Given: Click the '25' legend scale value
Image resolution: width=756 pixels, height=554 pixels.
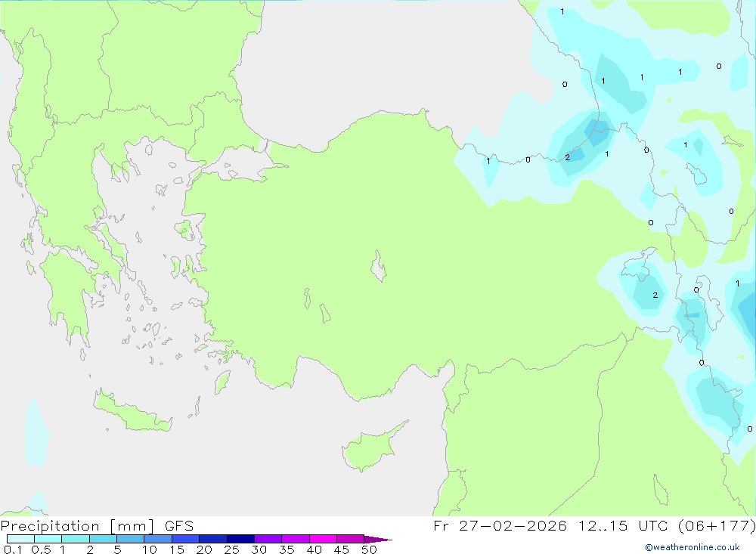Looking at the screenshot, I should [231, 549].
